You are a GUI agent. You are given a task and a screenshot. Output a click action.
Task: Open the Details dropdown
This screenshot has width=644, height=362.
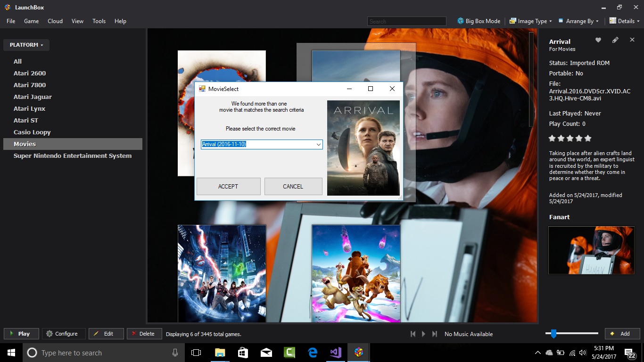point(625,21)
